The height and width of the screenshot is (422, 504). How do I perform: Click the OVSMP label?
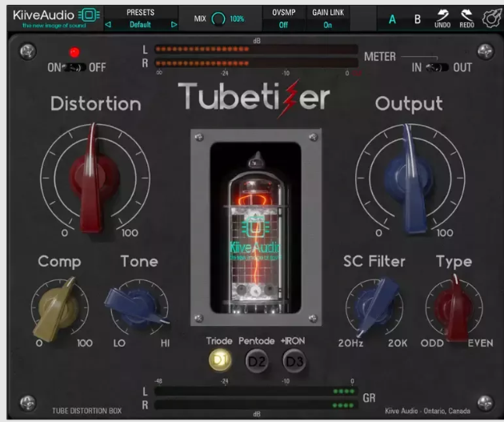click(x=284, y=13)
